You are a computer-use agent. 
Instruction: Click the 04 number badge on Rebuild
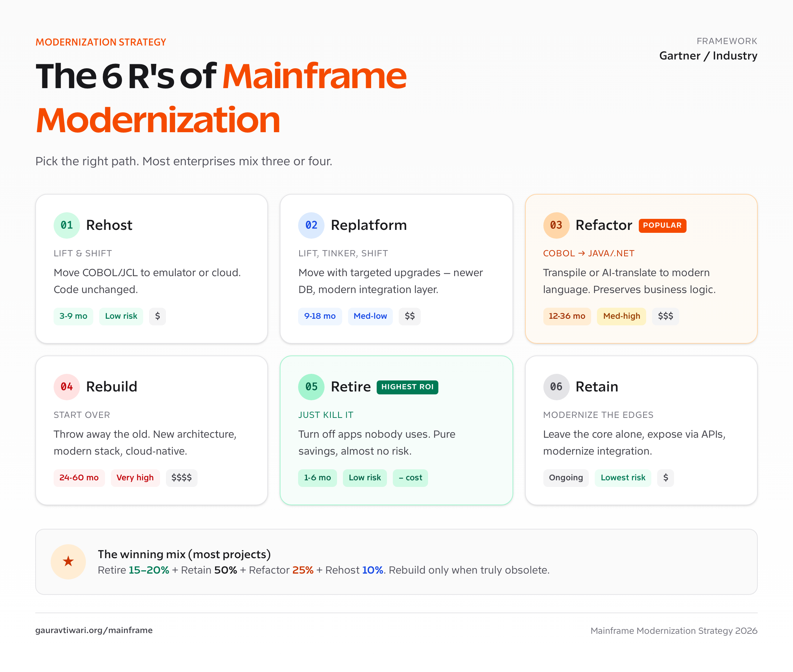pyautogui.click(x=67, y=387)
